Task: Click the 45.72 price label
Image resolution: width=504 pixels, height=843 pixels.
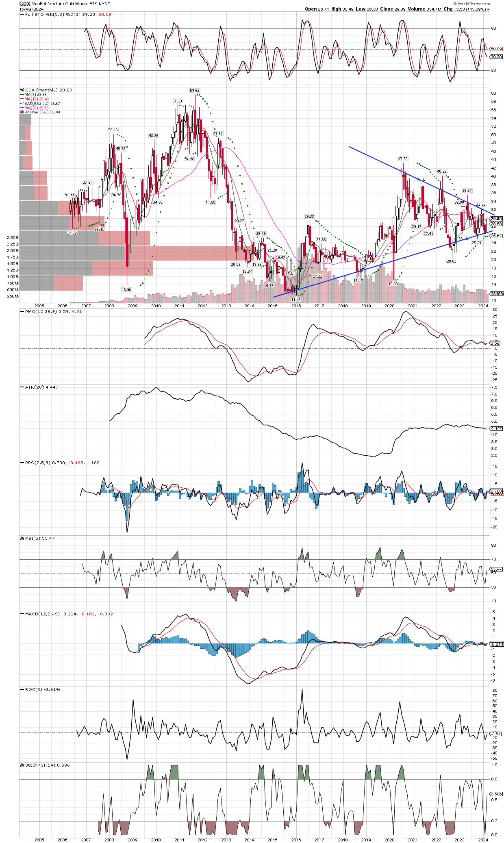Action: click(x=121, y=149)
